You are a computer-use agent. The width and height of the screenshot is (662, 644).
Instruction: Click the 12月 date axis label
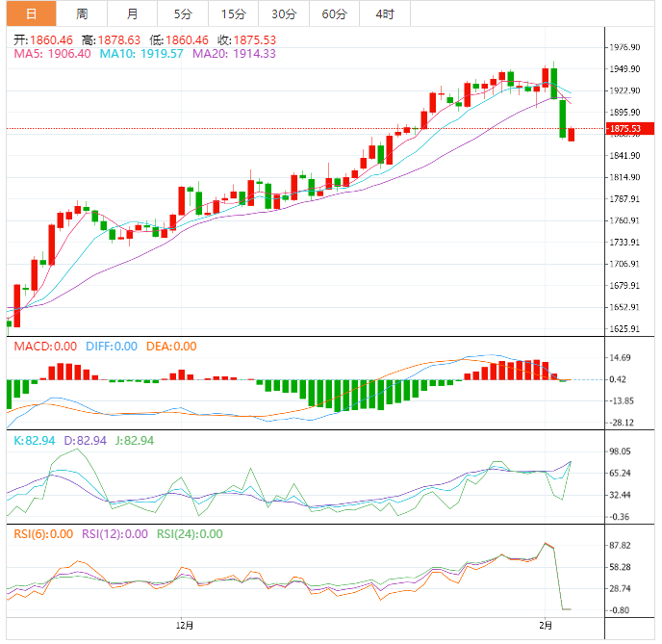[x=186, y=625]
